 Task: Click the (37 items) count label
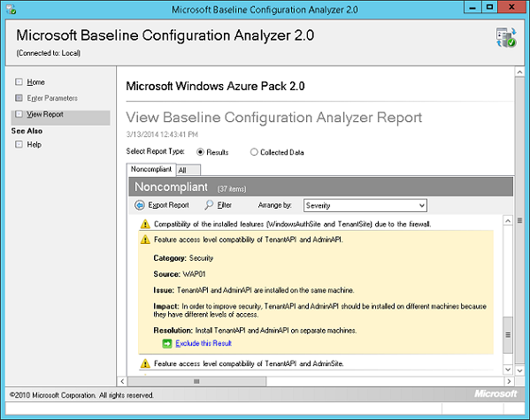click(232, 189)
